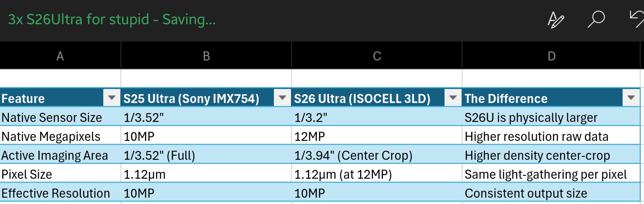Click the undo arrow icon
This screenshot has height=204, width=644.
click(x=637, y=19)
